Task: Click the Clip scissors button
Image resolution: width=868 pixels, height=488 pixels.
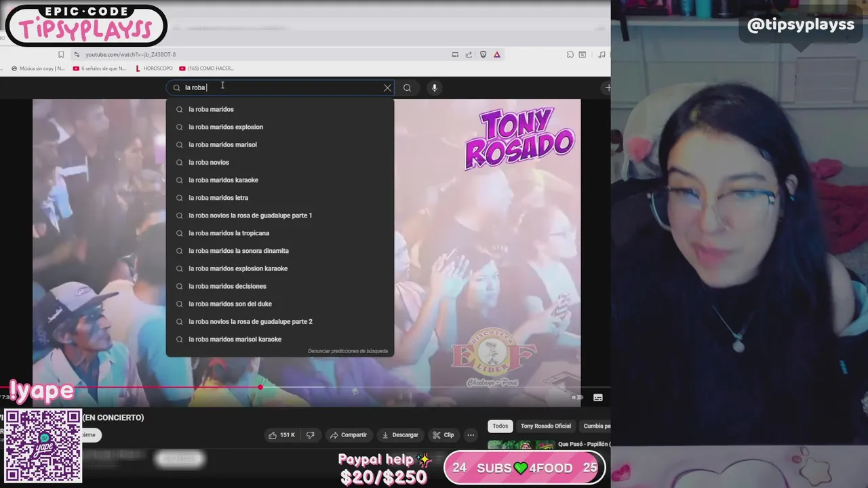Action: pyautogui.click(x=443, y=435)
